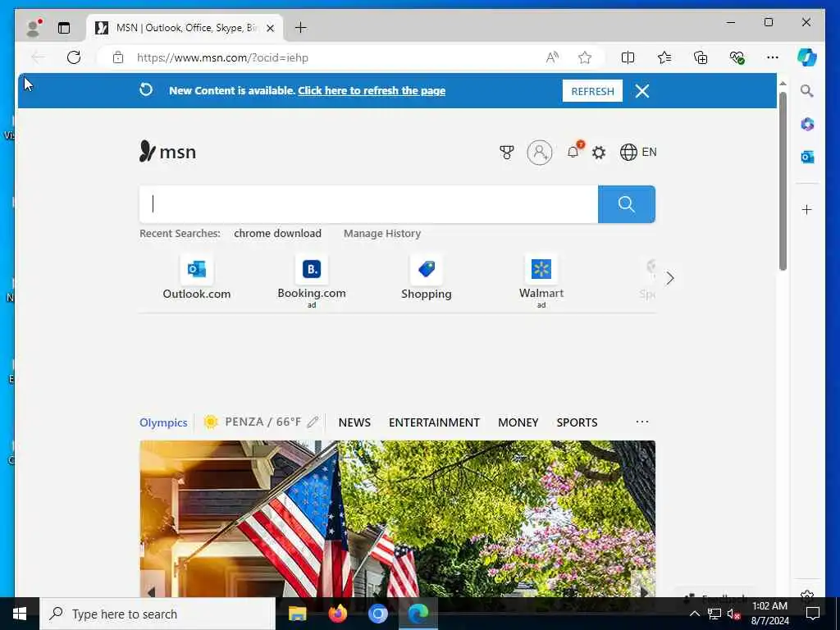
Task: Open Settings and more ellipsis menu
Action: (773, 57)
